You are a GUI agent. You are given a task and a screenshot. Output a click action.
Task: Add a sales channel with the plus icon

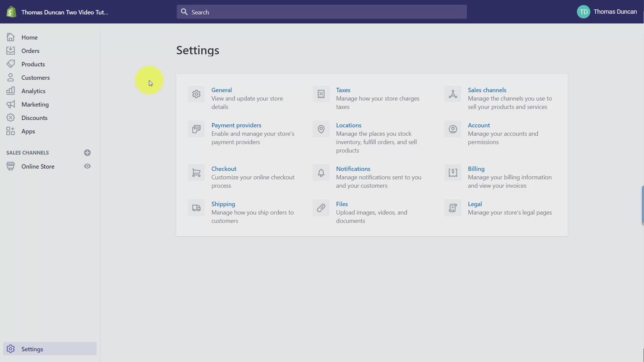coord(87,153)
